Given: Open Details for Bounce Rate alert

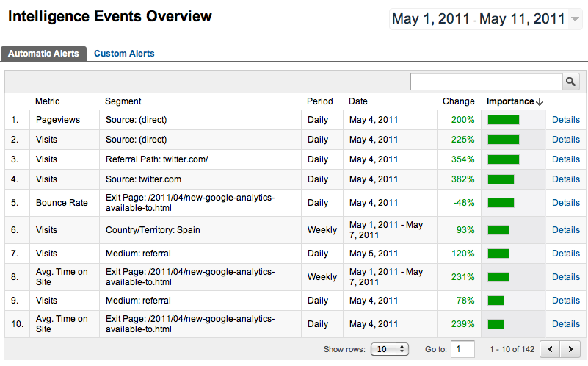Looking at the screenshot, I should tap(565, 203).
